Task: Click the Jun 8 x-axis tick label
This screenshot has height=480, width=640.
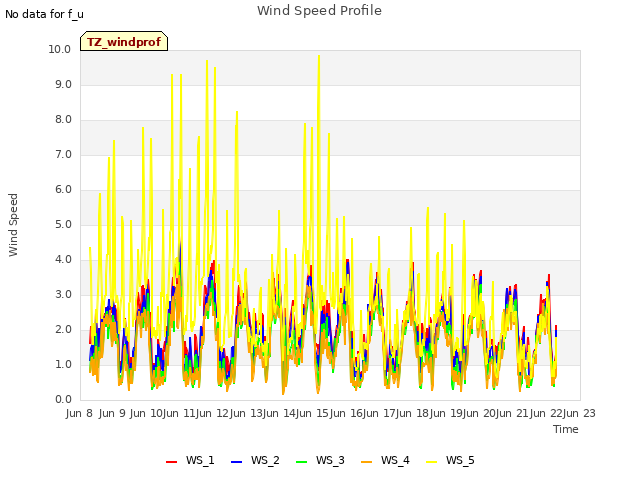Action: [79, 413]
